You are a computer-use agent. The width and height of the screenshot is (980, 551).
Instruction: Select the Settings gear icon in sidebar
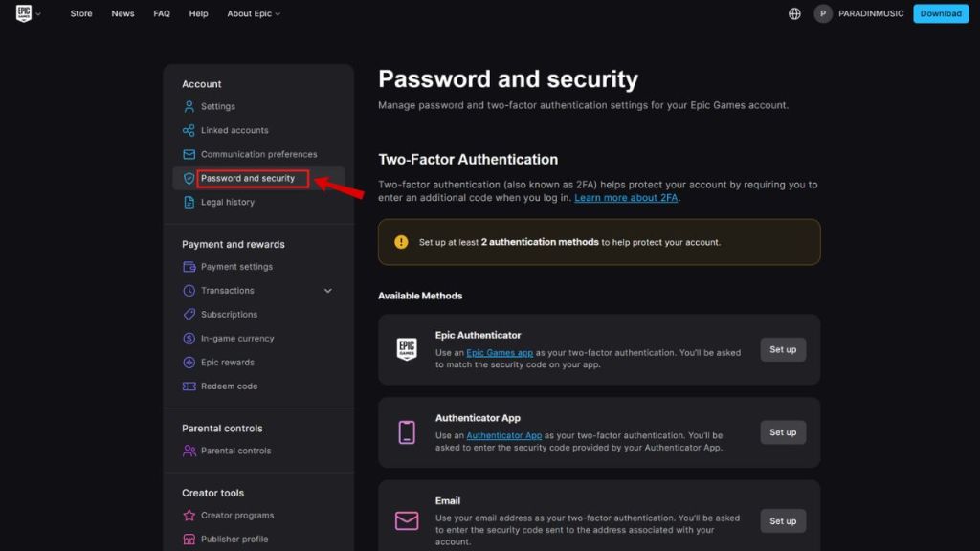pyautogui.click(x=188, y=106)
